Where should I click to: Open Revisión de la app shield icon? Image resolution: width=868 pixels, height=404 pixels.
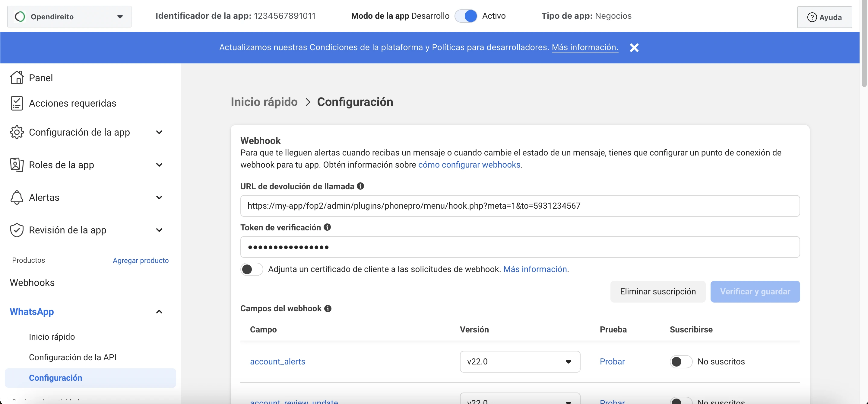pos(17,230)
